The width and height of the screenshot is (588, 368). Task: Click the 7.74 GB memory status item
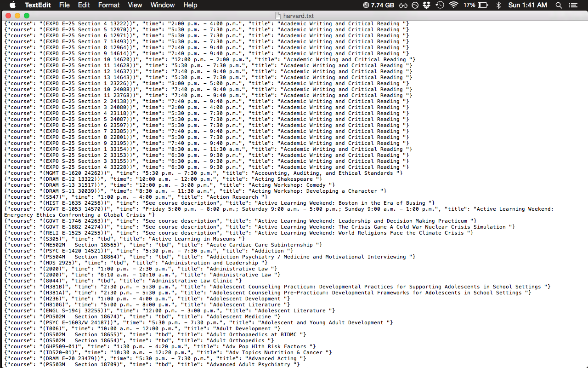(x=379, y=5)
